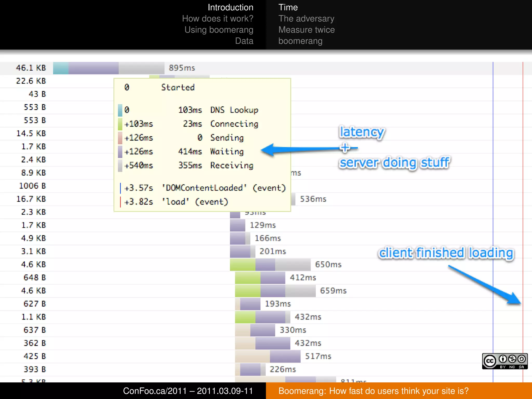The height and width of the screenshot is (399, 532).
Task: Jump to 'The adversary' subsection
Action: tap(306, 19)
